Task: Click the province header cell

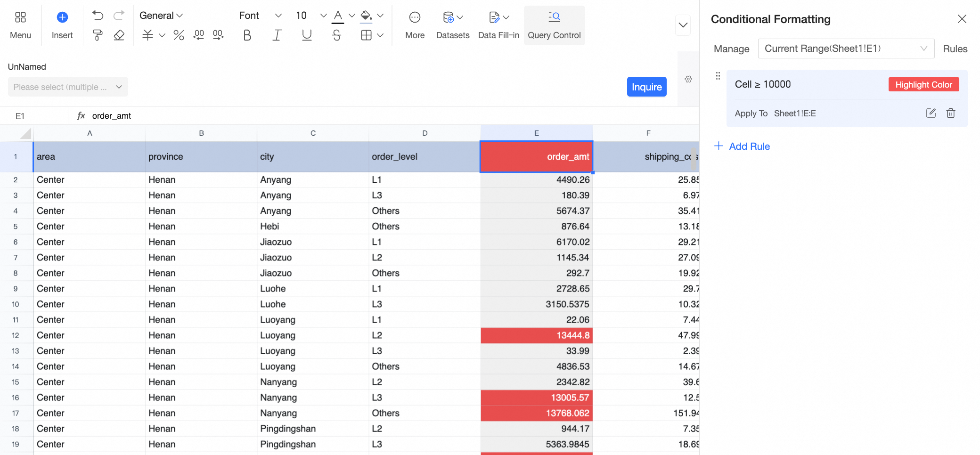Action: coord(201,157)
